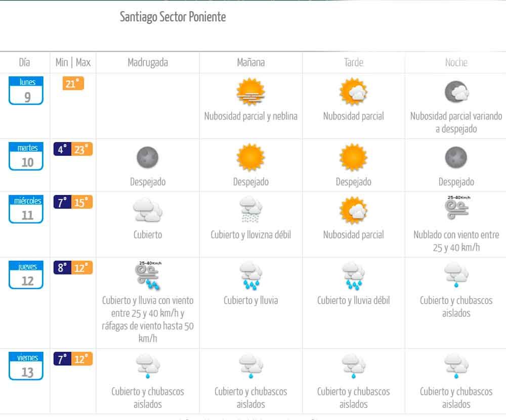Viewport: 506px width, 420px height.
Task: Click the Monday 21° max temperature badge
Action: [x=73, y=83]
